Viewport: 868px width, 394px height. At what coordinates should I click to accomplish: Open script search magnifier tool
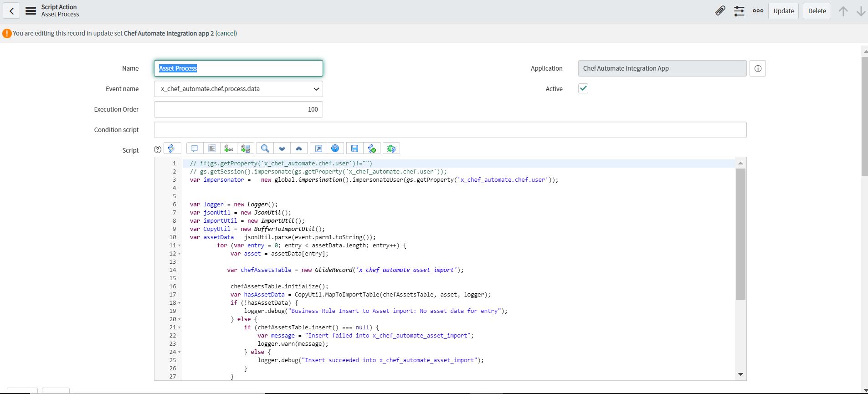(x=265, y=148)
